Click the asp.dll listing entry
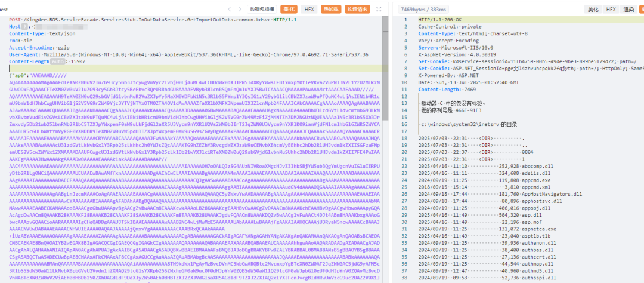 coord(479,215)
